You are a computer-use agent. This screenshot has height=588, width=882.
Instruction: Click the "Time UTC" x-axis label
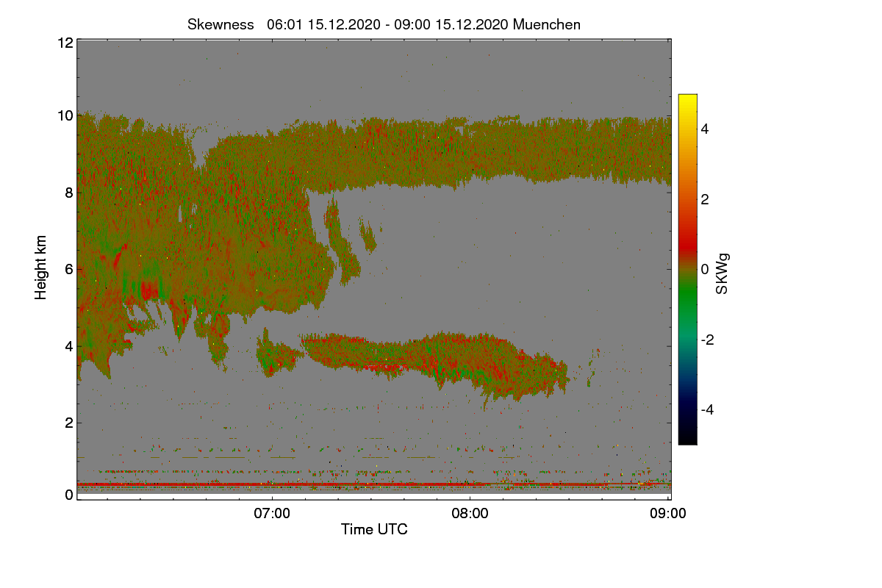[x=374, y=528]
